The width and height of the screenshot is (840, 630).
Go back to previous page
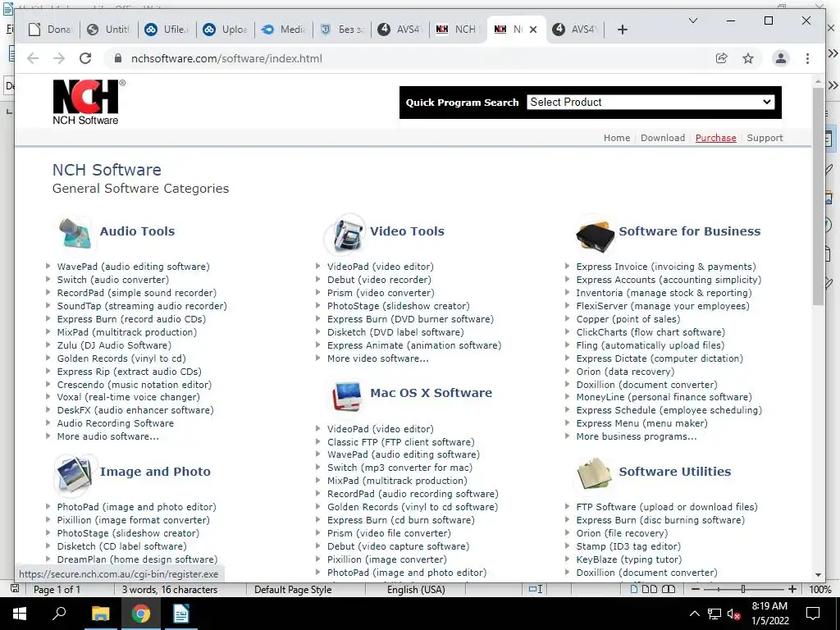[x=33, y=58]
